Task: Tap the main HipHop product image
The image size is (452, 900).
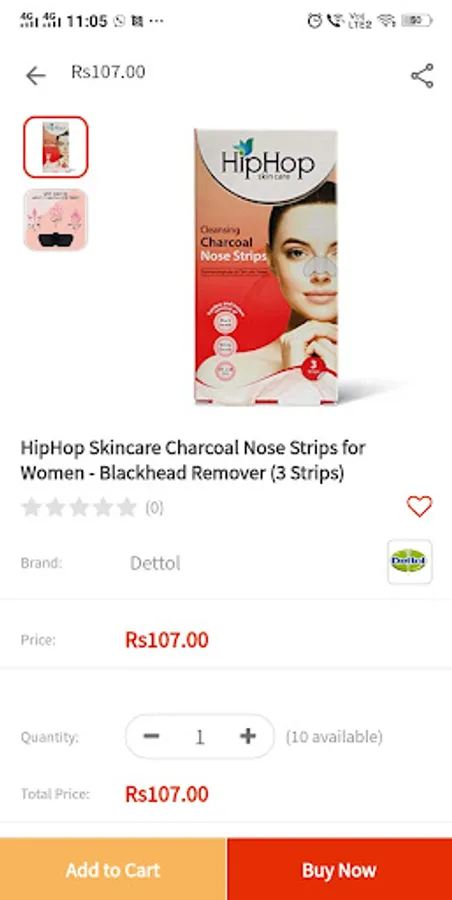Action: (266, 267)
